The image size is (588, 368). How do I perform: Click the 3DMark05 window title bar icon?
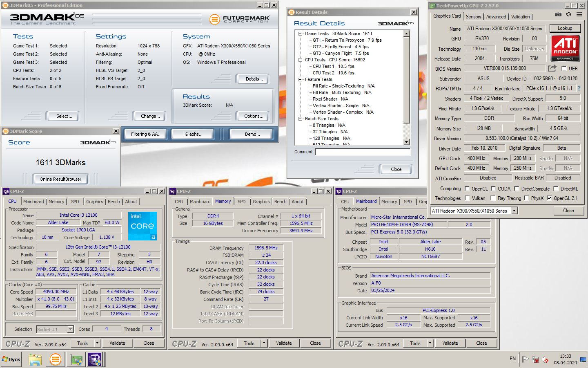tap(5, 5)
